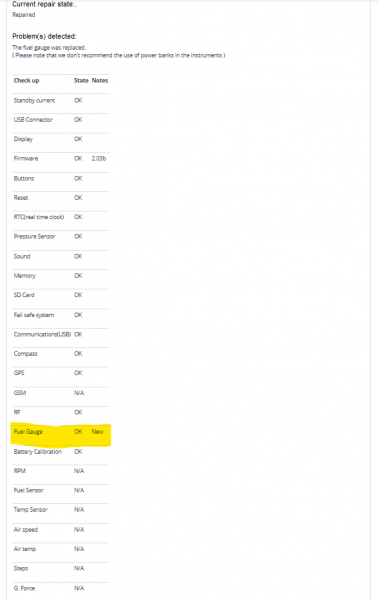
Task: Select the 'Repaired' status text
Action: pos(24,15)
